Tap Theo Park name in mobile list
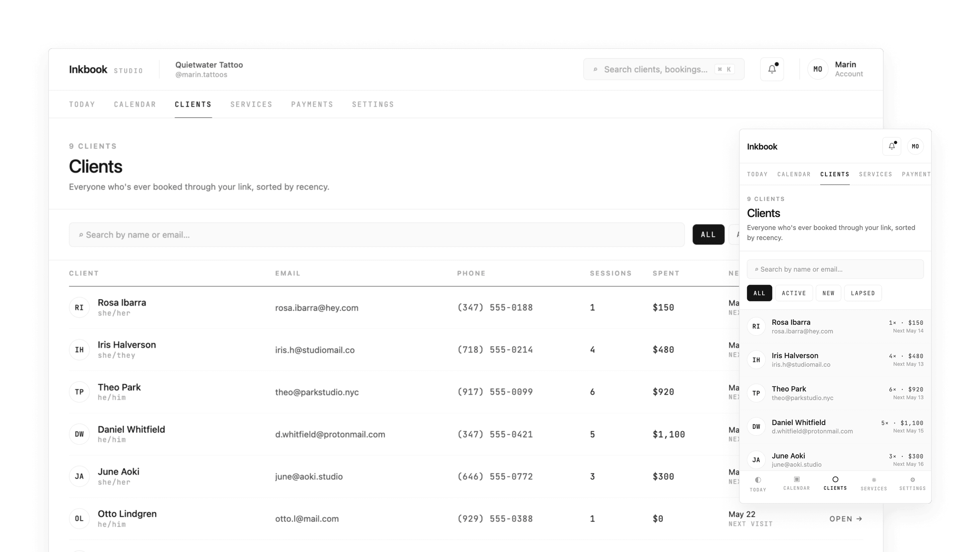This screenshot has height=552, width=980. [x=789, y=389]
